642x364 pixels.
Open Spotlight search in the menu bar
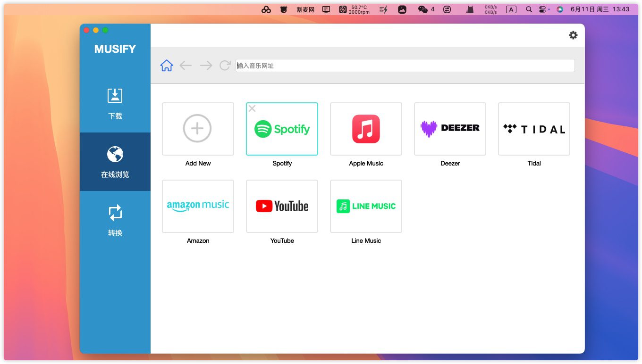tap(529, 9)
